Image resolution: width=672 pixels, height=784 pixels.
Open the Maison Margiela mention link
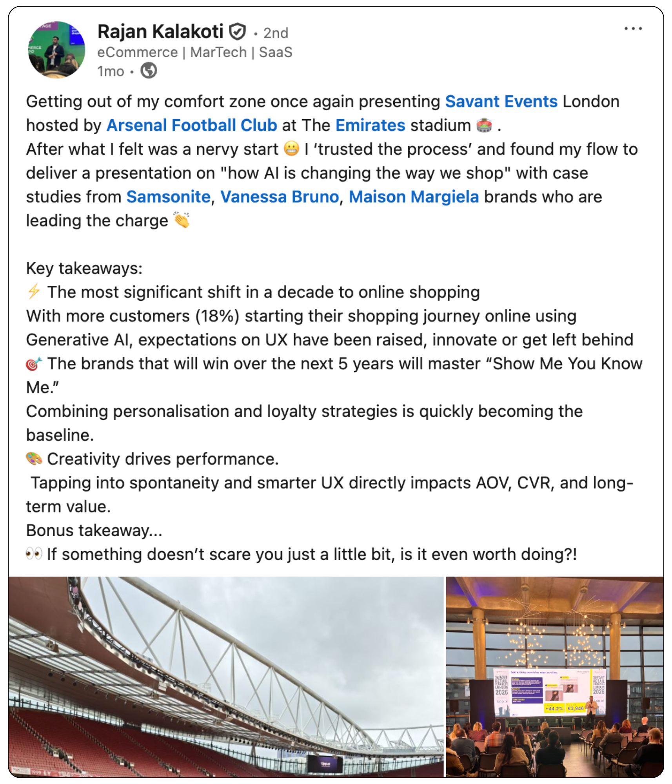click(x=414, y=197)
